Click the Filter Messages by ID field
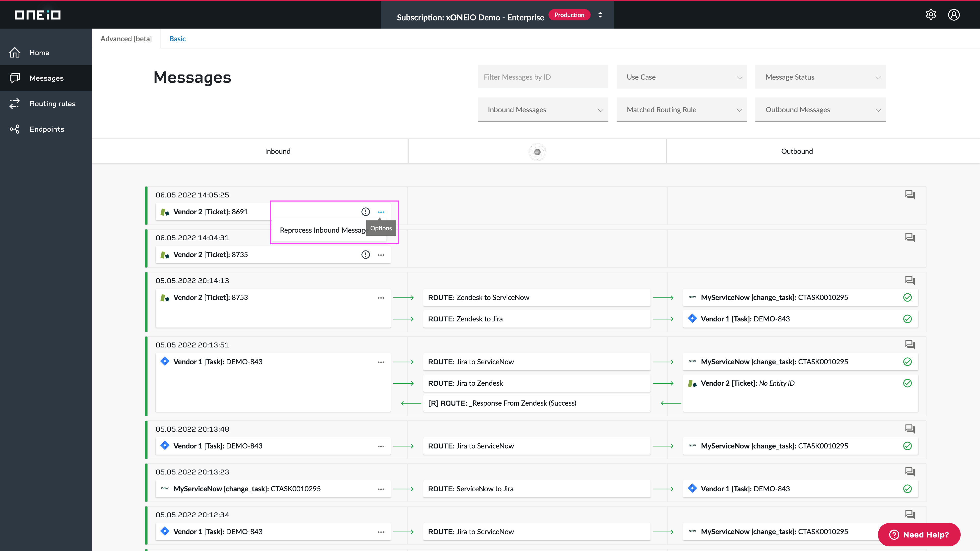The width and height of the screenshot is (980, 551). pos(543,77)
